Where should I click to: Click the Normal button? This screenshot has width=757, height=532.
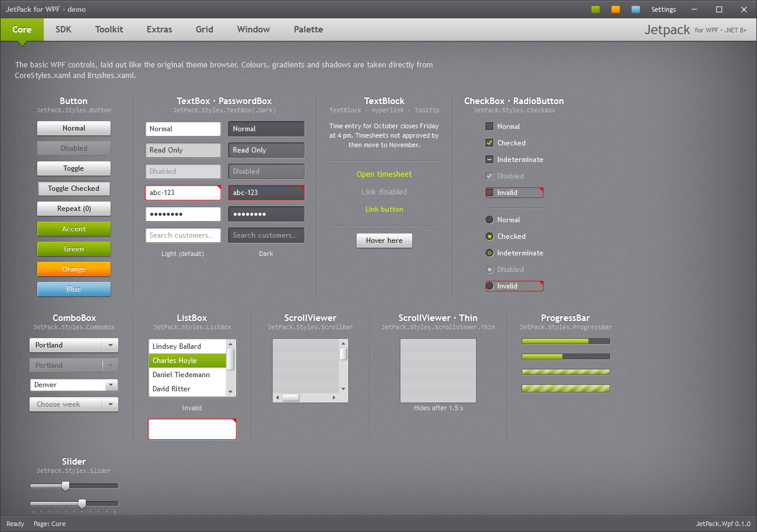pos(74,128)
